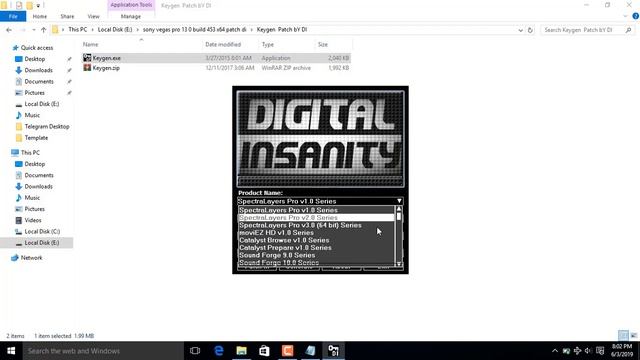
Task: Open pinned Pictures under Quick access
Action: [34, 93]
